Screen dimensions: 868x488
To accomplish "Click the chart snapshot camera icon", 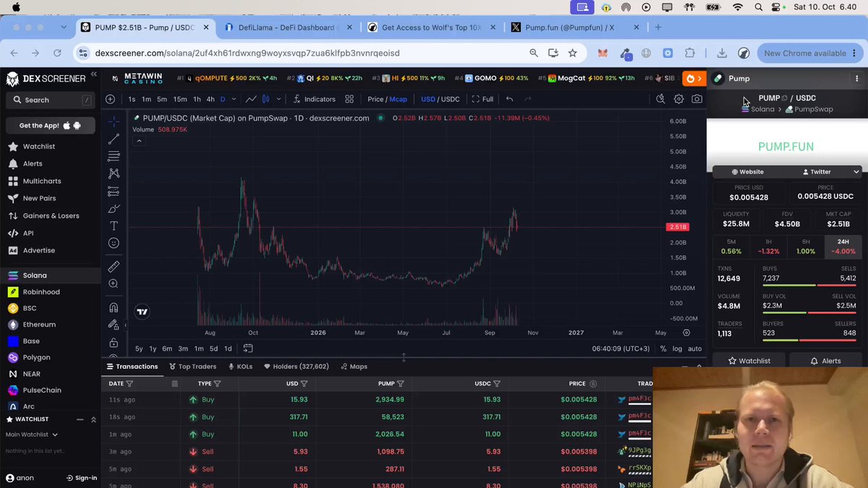I will tap(697, 99).
